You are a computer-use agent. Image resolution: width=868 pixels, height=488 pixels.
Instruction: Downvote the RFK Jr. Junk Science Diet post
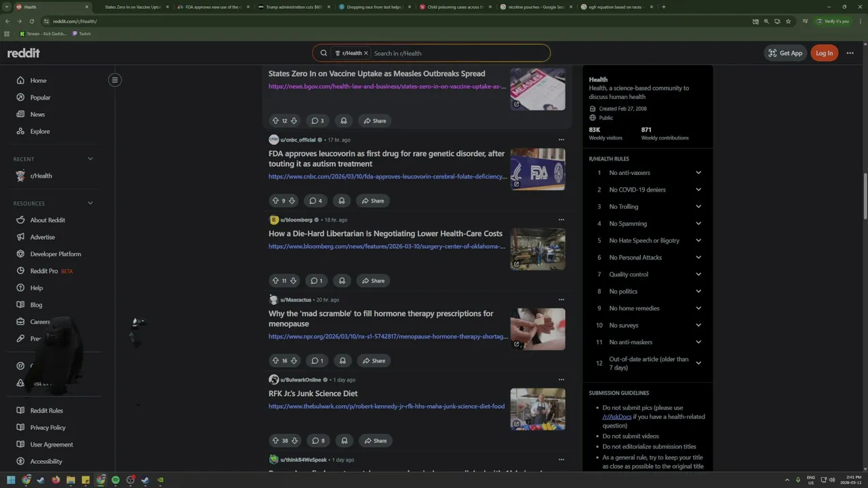coord(294,441)
